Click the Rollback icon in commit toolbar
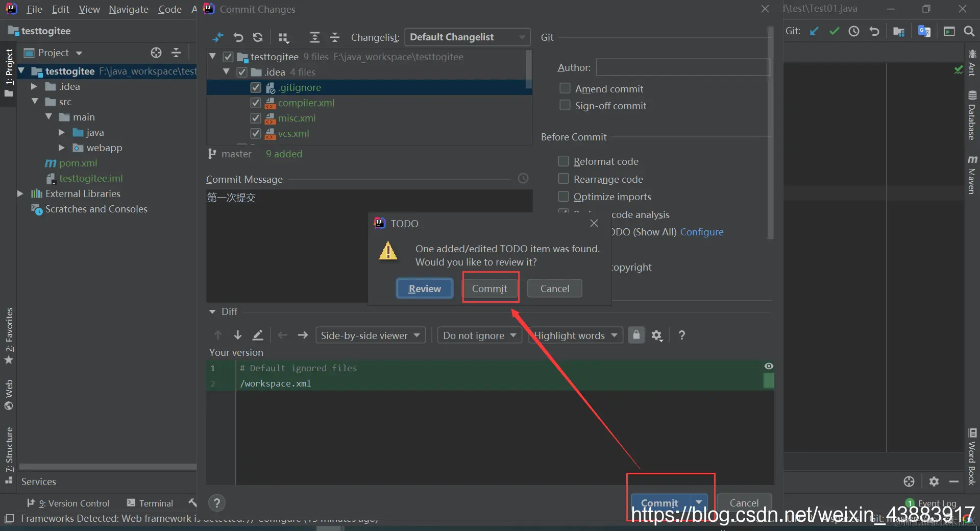Image resolution: width=980 pixels, height=531 pixels. (238, 37)
